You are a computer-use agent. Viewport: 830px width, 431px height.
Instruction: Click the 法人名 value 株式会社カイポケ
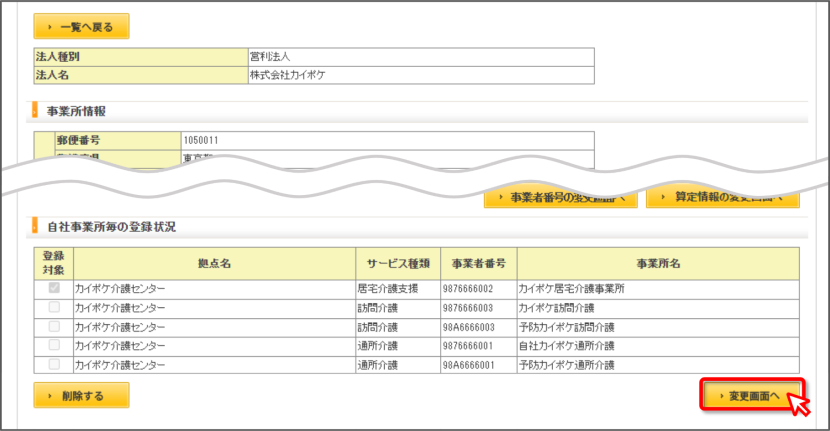(x=287, y=75)
